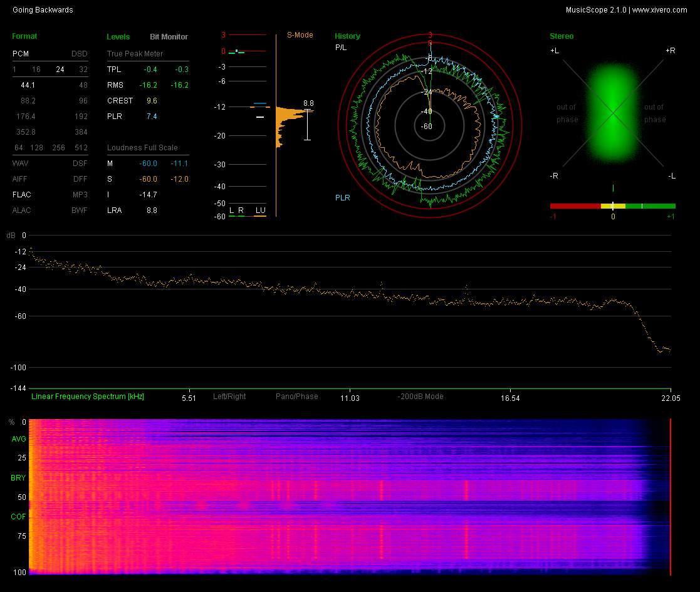This screenshot has width=700, height=592.
Task: Select the BRY spectrogram color option
Action: [19, 478]
